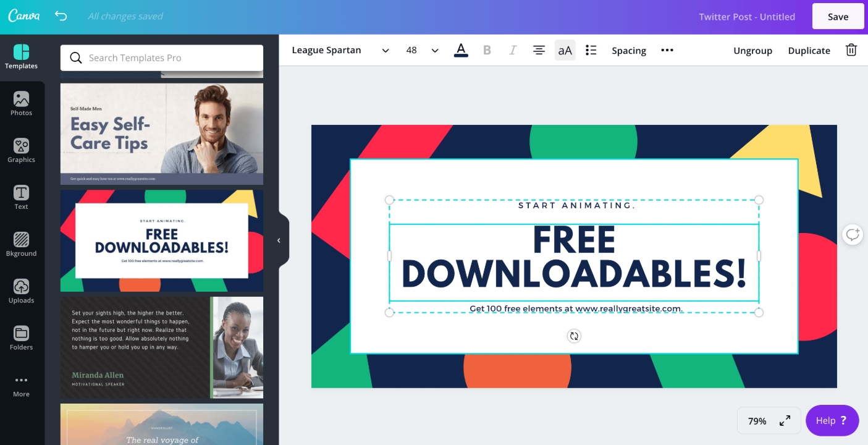Toggle bulleted list formatting
Viewport: 868px width, 445px height.
point(591,50)
